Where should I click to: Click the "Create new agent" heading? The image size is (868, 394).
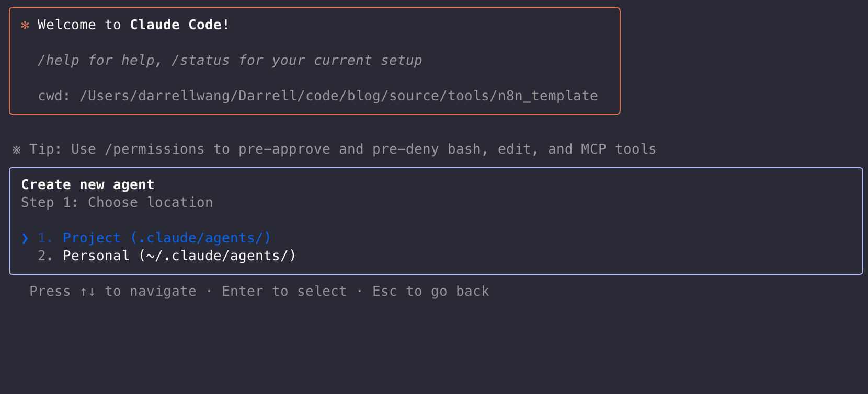(x=88, y=185)
